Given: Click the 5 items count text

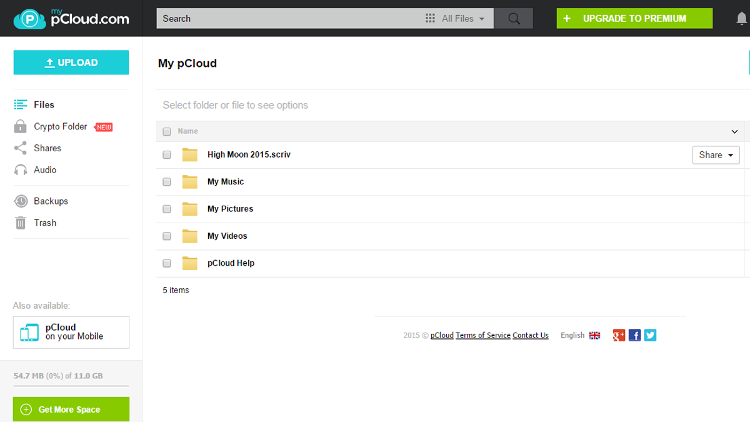Looking at the screenshot, I should tap(176, 290).
